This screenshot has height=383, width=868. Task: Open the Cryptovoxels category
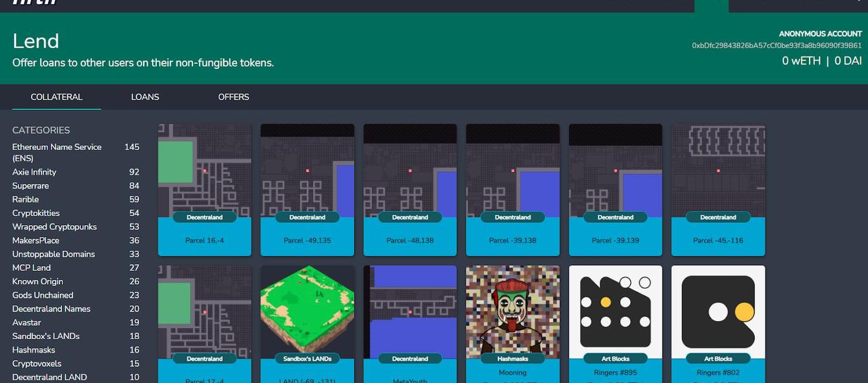coord(37,364)
